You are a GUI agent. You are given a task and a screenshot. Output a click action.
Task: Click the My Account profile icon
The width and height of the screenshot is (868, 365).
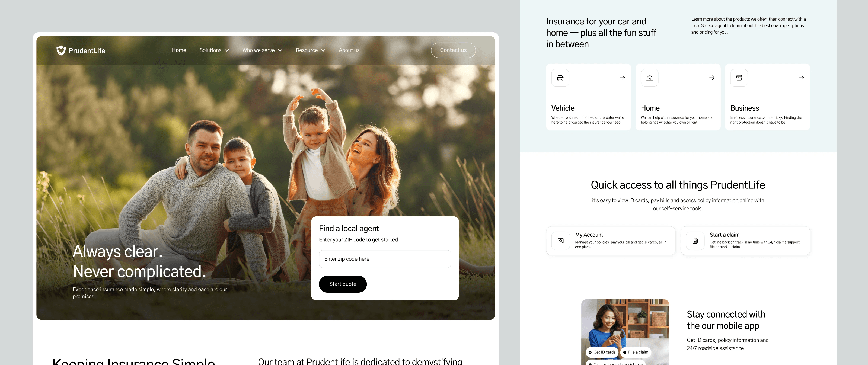click(560, 241)
